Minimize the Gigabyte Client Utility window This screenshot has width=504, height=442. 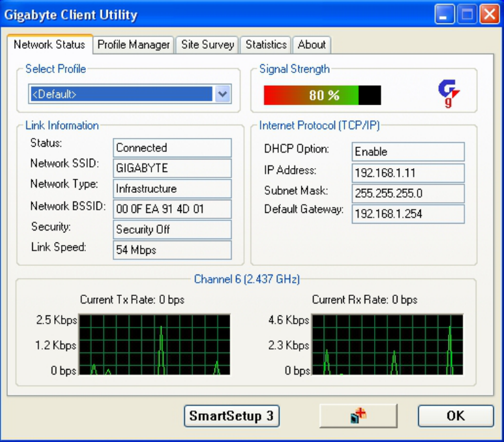pyautogui.click(x=444, y=14)
